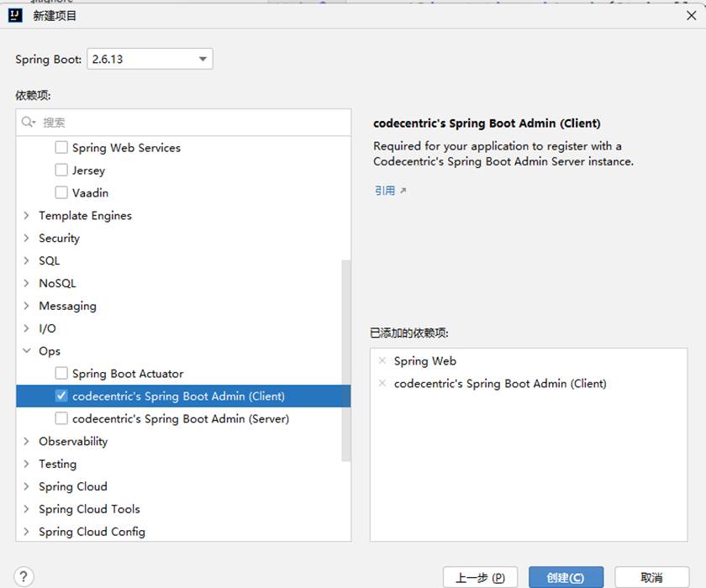Click the search magnifier icon in dependencies
The height and width of the screenshot is (588, 706).
pos(28,122)
